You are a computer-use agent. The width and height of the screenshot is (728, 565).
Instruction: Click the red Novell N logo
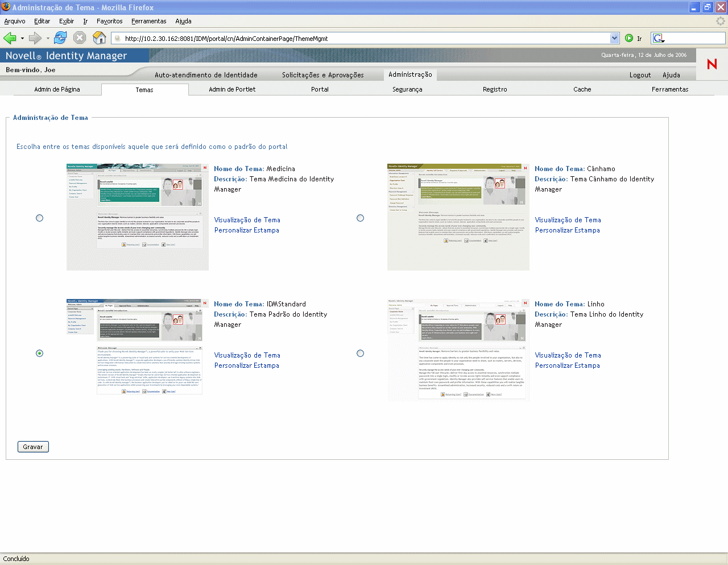pos(712,64)
